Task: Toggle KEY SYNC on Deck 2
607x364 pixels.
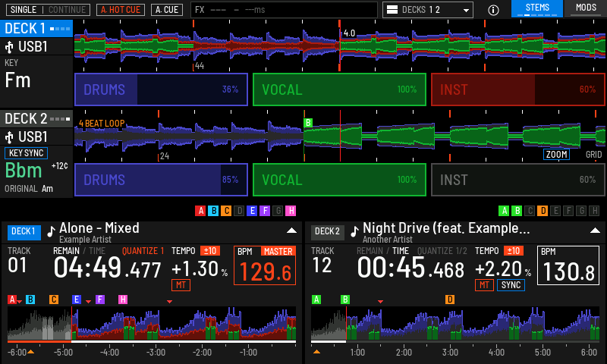Action: coord(26,153)
